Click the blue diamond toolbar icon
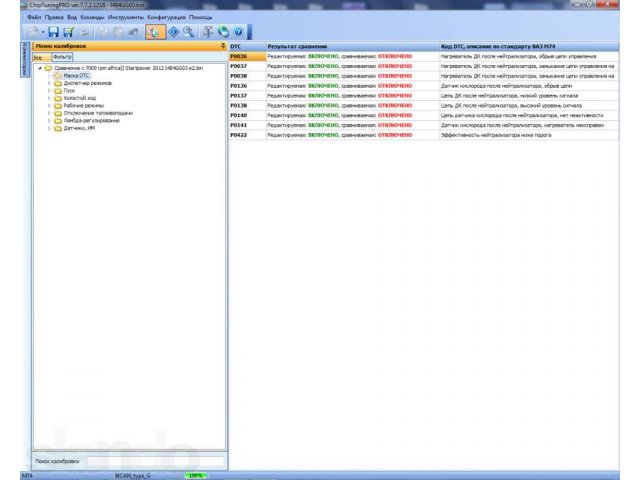This screenshot has width=640, height=480. [174, 32]
